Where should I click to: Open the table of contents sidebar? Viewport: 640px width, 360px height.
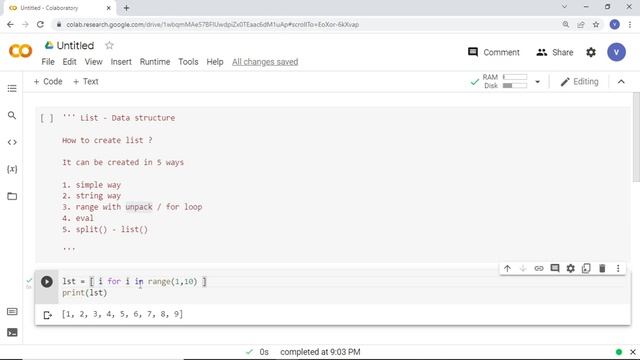12,89
